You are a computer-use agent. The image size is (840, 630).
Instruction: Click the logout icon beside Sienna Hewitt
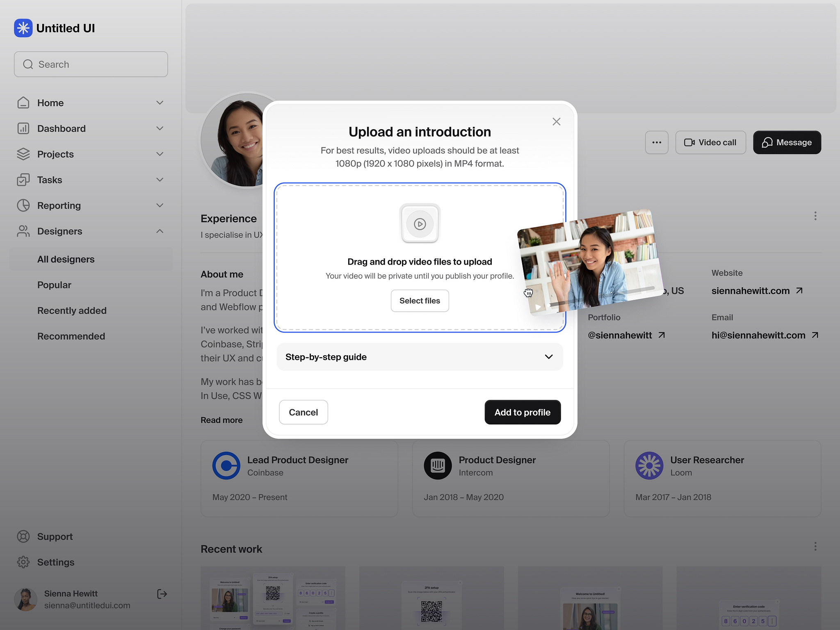(162, 593)
